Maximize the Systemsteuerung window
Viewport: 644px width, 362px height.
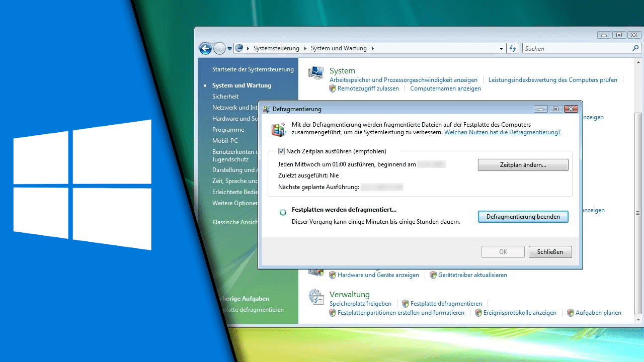coord(619,35)
